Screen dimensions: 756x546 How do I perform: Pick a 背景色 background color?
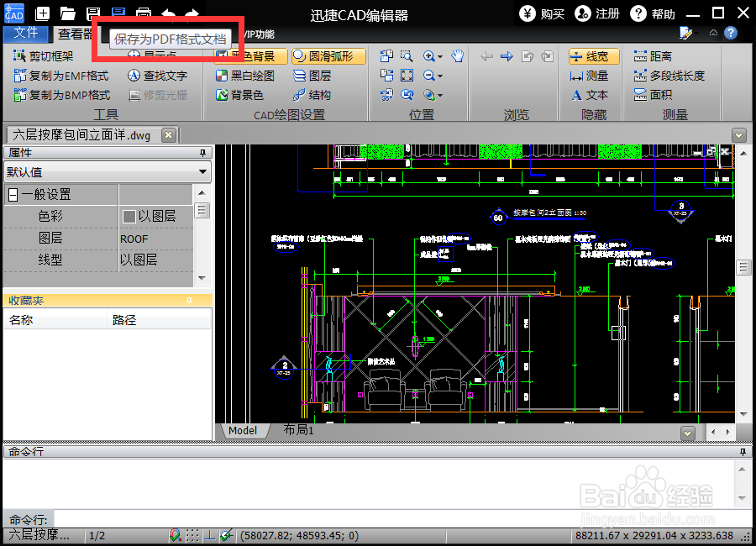click(239, 95)
